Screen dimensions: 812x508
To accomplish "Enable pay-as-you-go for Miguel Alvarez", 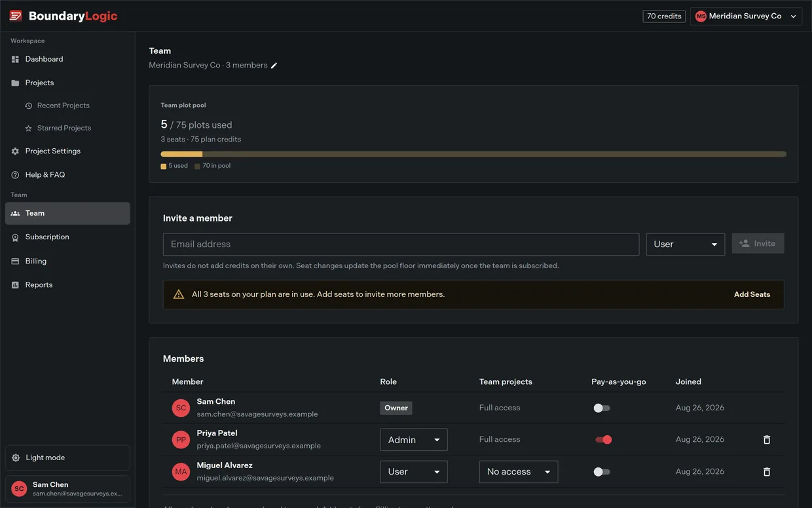I will pyautogui.click(x=602, y=472).
